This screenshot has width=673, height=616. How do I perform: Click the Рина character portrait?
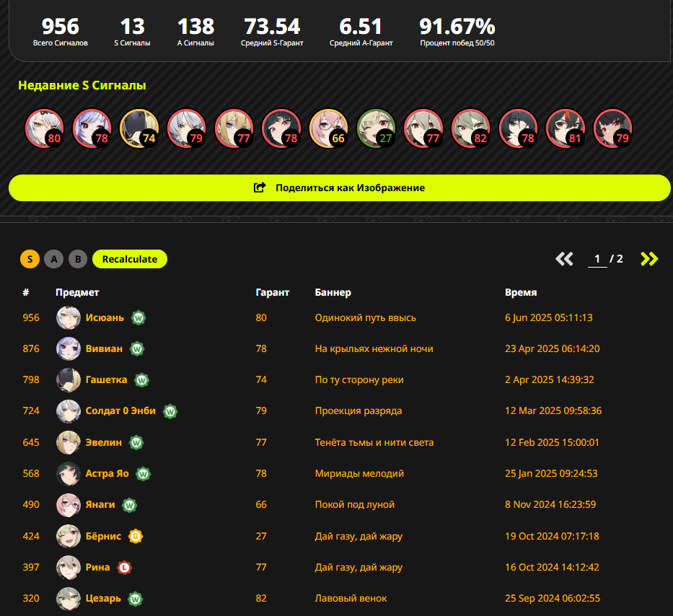click(69, 567)
